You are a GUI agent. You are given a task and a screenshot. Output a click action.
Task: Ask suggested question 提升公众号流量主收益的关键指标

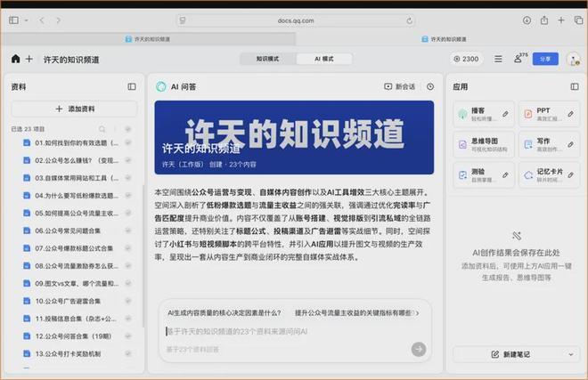[x=354, y=312]
